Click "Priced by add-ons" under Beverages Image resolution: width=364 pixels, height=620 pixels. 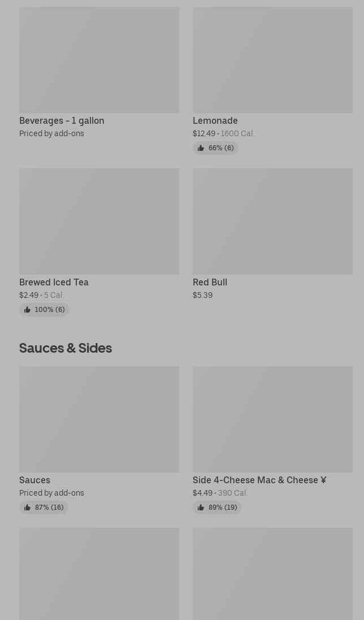click(51, 133)
